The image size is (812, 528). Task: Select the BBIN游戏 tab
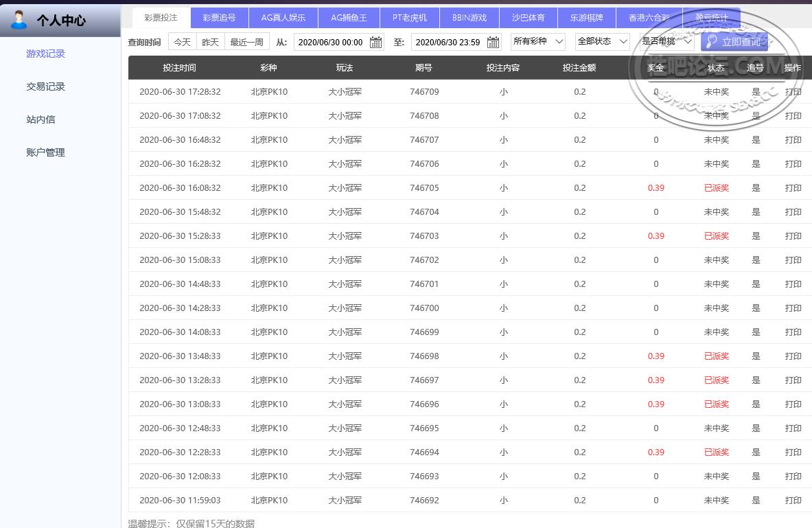[x=469, y=18]
